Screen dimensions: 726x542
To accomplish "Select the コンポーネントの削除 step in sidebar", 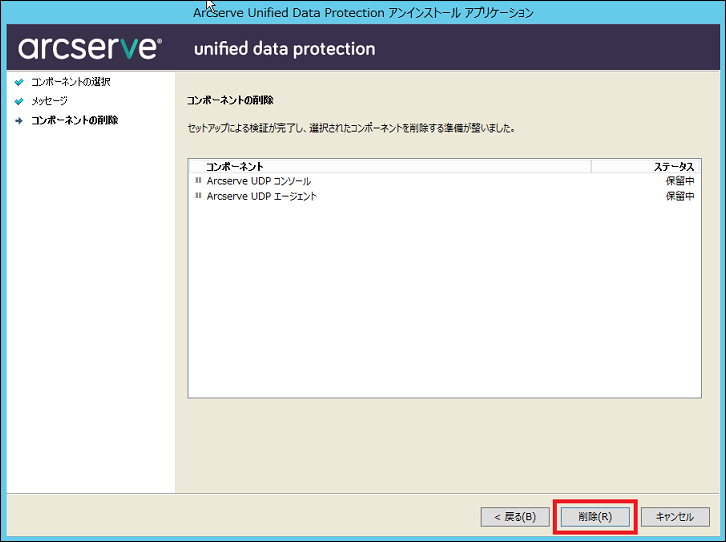I will 75,120.
